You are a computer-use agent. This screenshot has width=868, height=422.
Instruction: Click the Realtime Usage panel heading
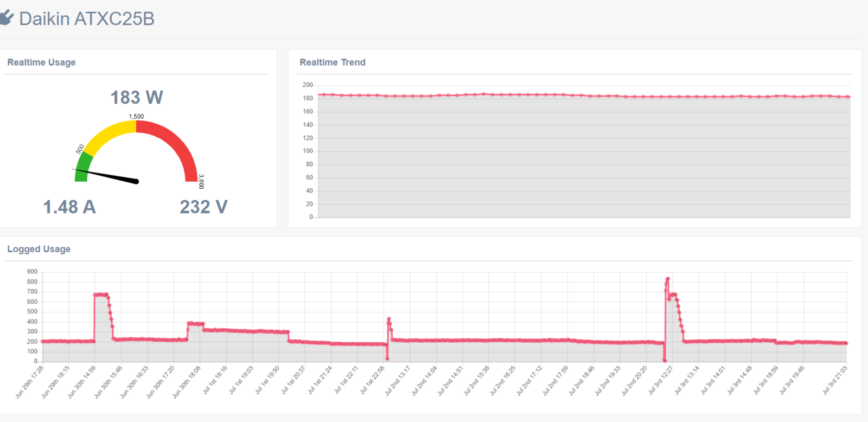pyautogui.click(x=41, y=62)
